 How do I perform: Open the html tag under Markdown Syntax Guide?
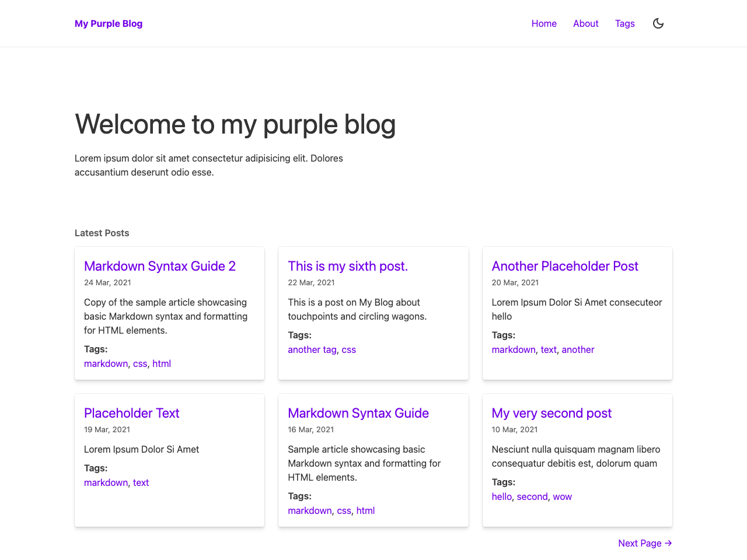tap(365, 510)
